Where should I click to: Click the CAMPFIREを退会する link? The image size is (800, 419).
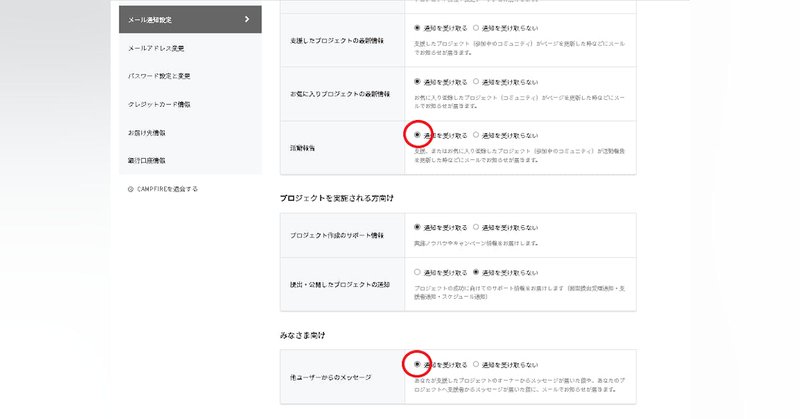click(x=167, y=189)
